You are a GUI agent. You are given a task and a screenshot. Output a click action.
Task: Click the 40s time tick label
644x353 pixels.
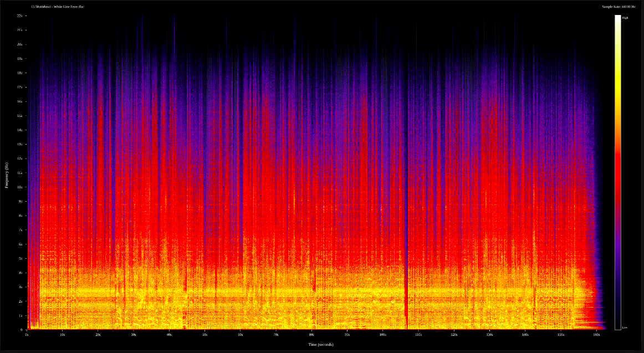(x=169, y=335)
